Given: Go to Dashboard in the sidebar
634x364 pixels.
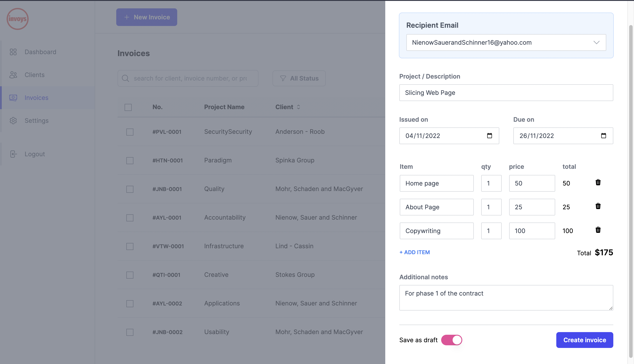Looking at the screenshot, I should (x=48, y=52).
